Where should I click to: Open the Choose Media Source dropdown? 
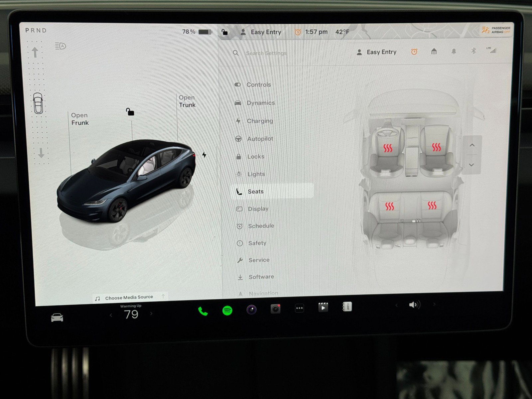pos(129,297)
